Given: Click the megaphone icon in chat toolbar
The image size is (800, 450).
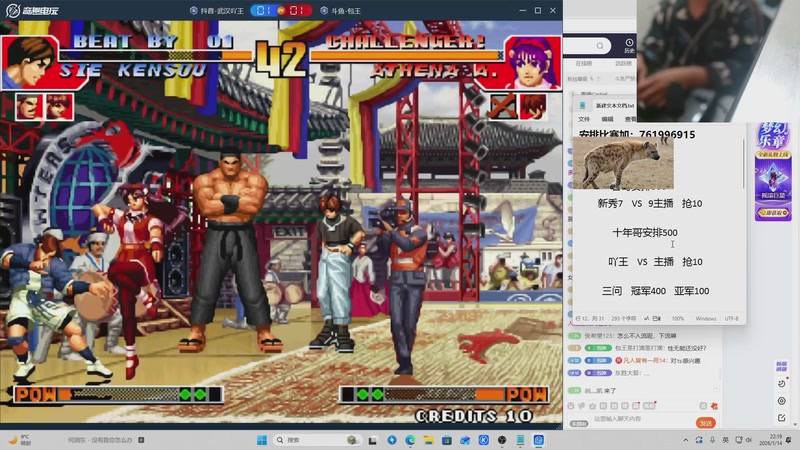Looking at the screenshot, I should 582,406.
